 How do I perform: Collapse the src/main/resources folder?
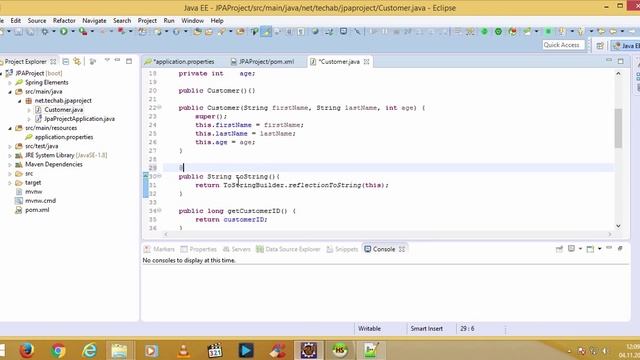(x=10, y=128)
